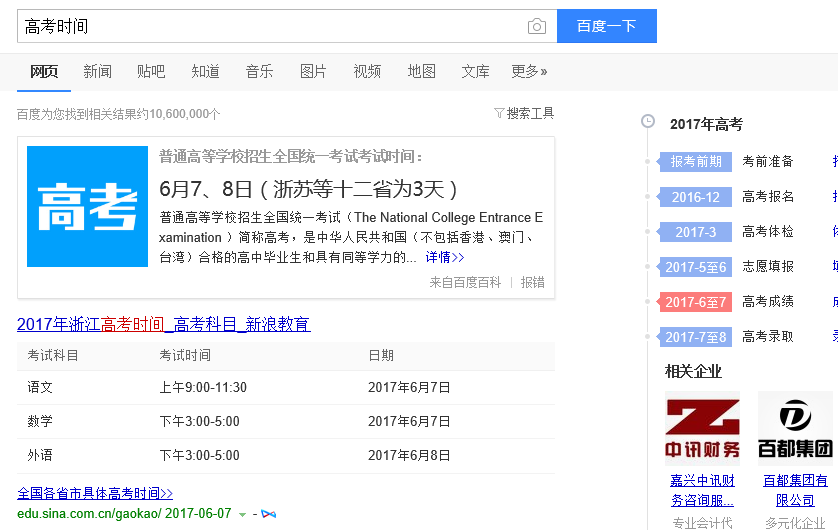Viewport: 838px width, 530px height.
Task: Open the 百都集团 company logo
Action: point(795,428)
